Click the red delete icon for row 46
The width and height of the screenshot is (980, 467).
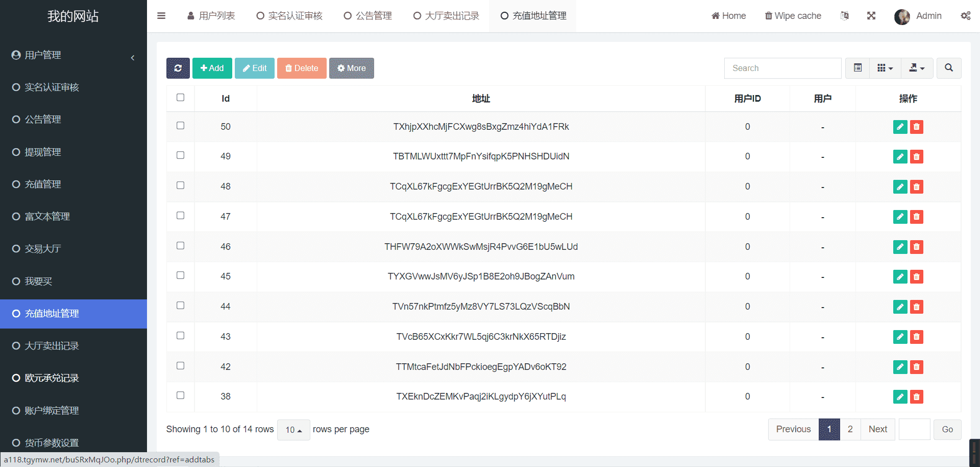(x=917, y=247)
